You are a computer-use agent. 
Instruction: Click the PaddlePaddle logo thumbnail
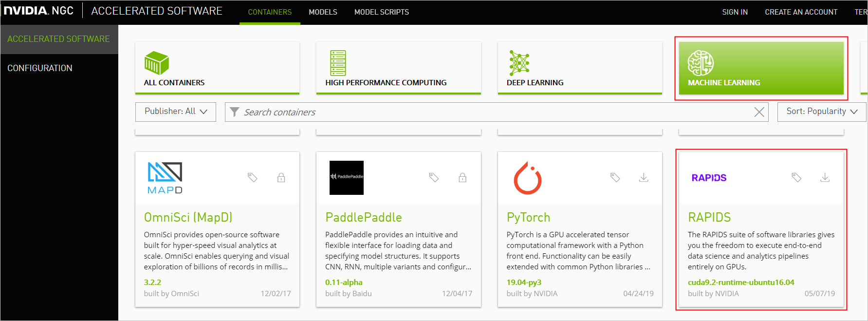[347, 178]
